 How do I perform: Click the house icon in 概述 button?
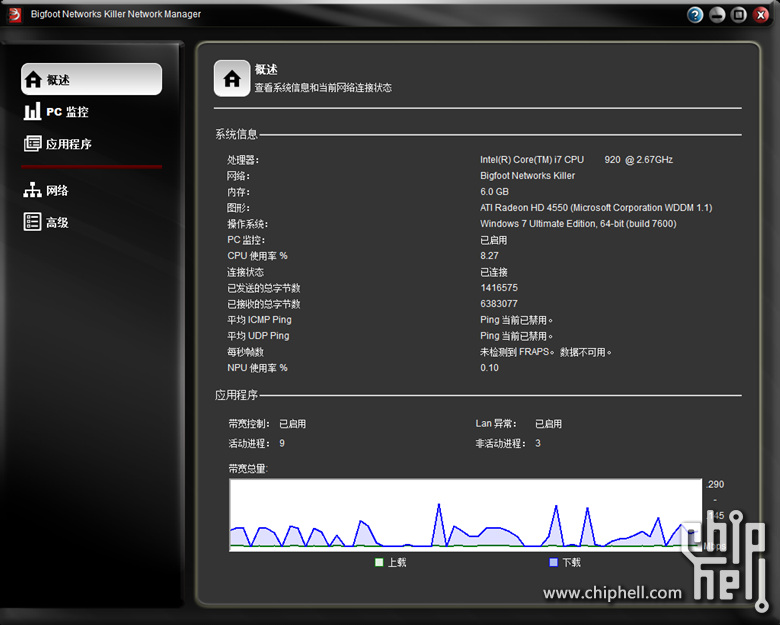click(x=33, y=80)
